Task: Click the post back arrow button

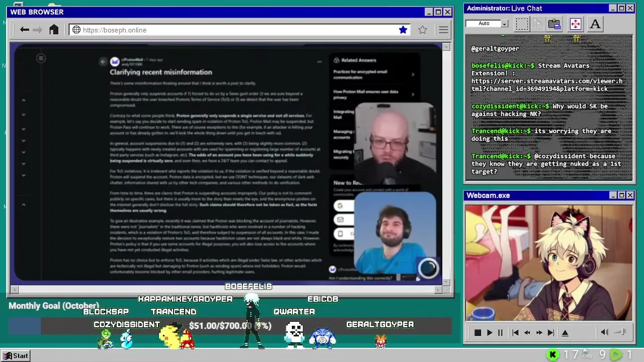Action: (x=103, y=61)
